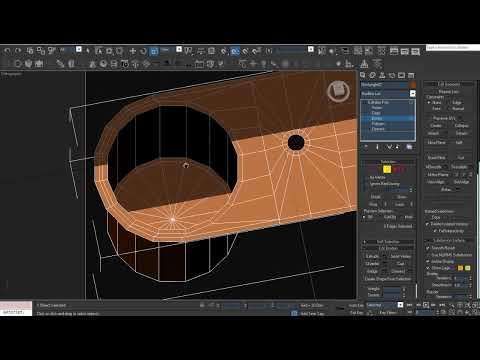Open the Select by Name dialog

(99, 51)
